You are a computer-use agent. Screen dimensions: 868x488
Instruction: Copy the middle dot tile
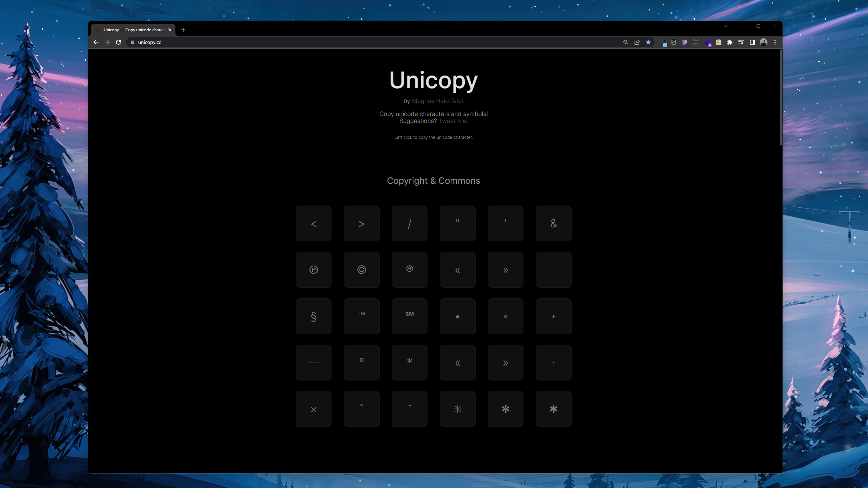[553, 363]
